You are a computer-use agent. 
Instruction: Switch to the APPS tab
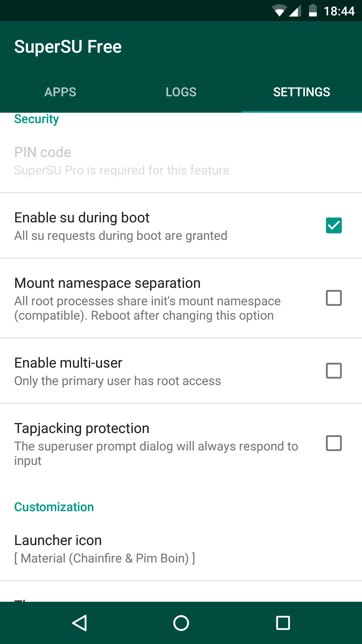(60, 92)
